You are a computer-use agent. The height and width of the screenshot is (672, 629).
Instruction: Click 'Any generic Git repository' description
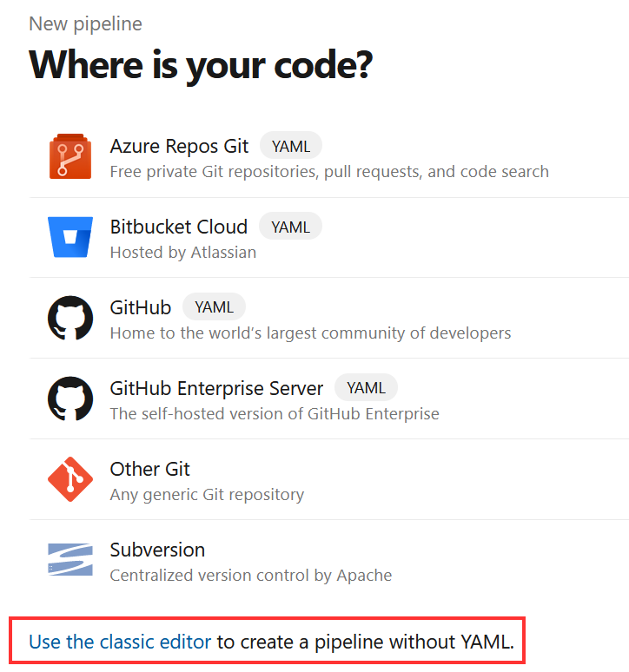click(x=207, y=495)
